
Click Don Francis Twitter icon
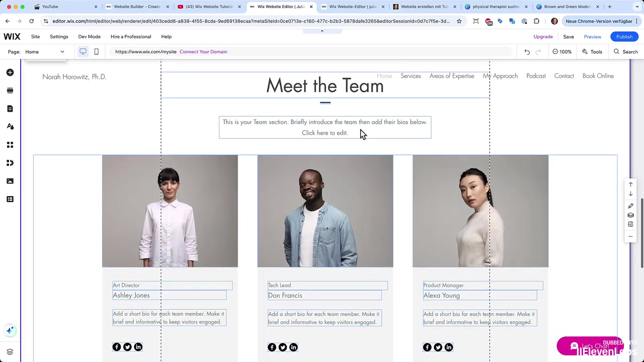click(x=283, y=347)
